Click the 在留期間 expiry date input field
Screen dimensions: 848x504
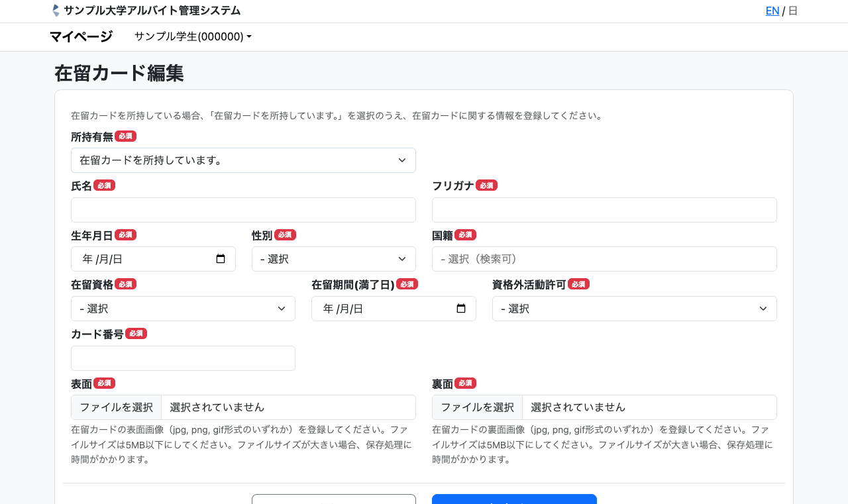pos(383,309)
